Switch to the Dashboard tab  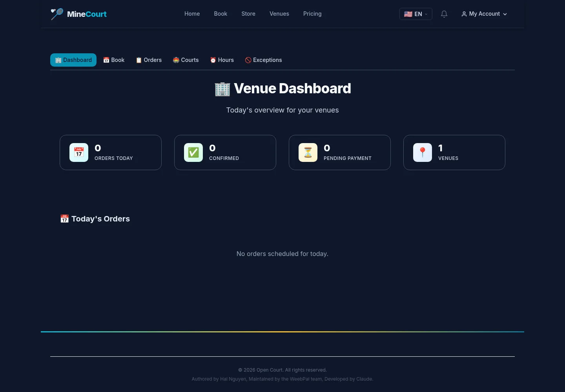(x=73, y=60)
